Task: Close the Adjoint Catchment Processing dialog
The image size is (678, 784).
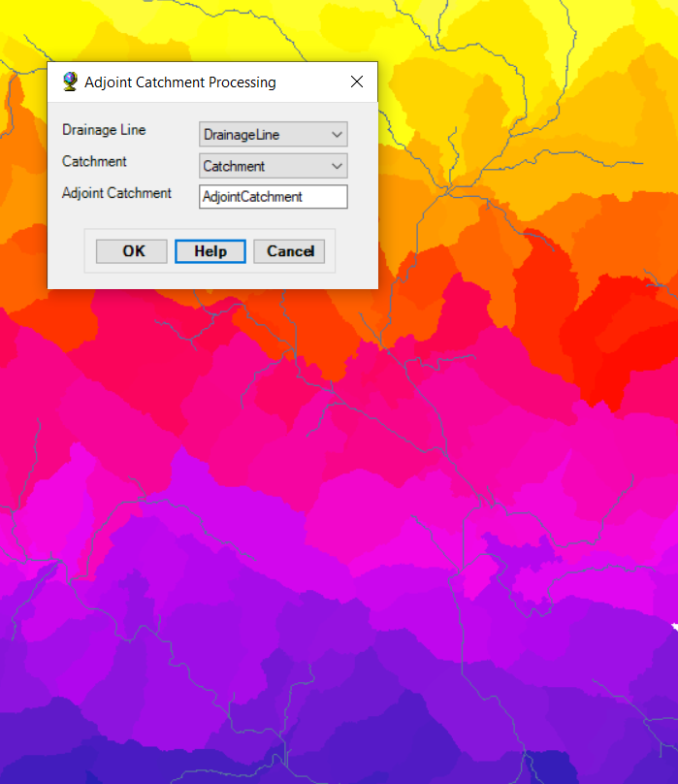Action: (356, 82)
